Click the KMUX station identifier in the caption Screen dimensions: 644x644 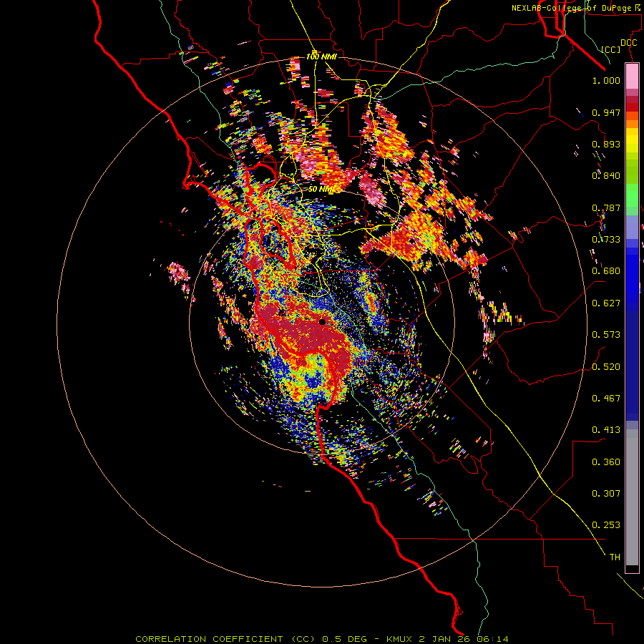tap(401, 639)
